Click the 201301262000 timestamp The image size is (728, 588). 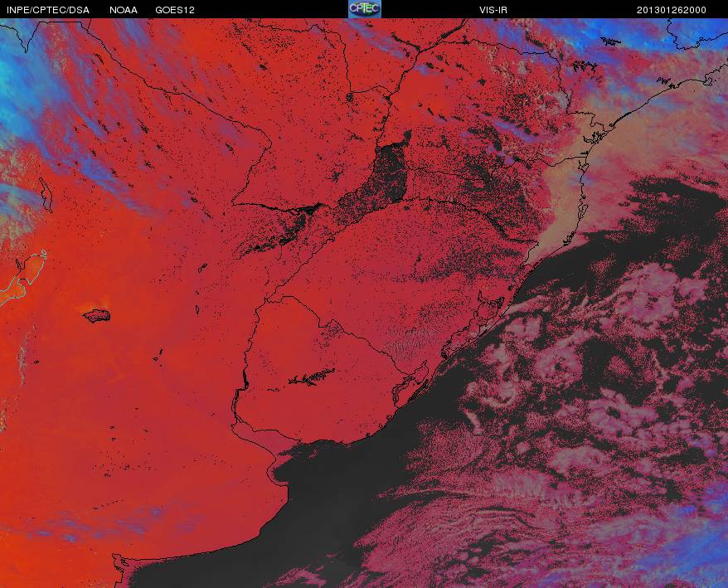tap(671, 10)
